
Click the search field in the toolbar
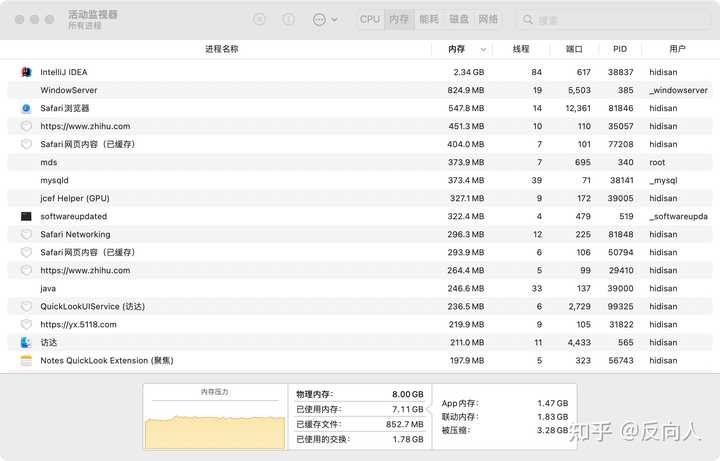(614, 20)
